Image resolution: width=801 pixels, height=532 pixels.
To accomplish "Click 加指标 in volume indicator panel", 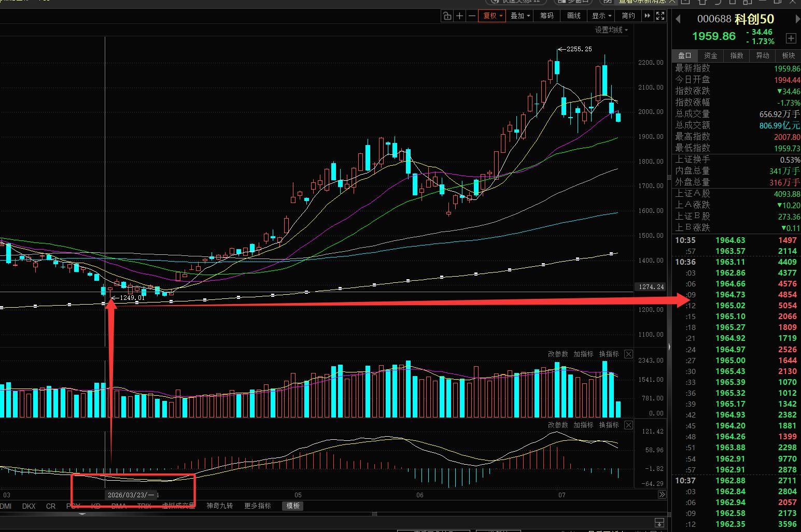I will pyautogui.click(x=583, y=354).
